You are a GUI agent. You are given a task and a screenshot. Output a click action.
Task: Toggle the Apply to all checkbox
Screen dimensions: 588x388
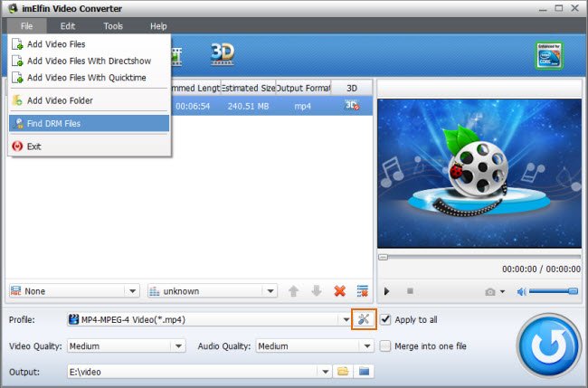point(385,319)
